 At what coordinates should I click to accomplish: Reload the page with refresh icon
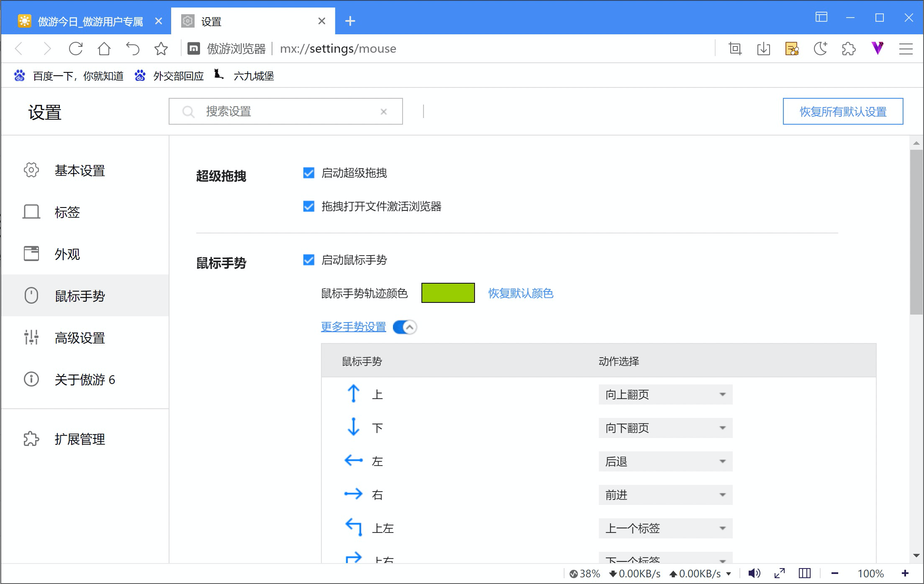(76, 49)
